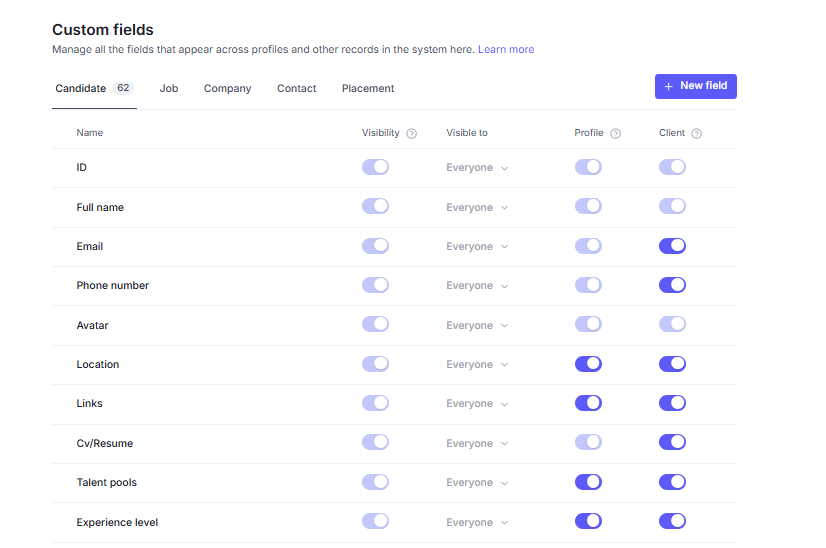This screenshot has width=826, height=548.
Task: Click the Profile column help icon
Action: click(616, 134)
